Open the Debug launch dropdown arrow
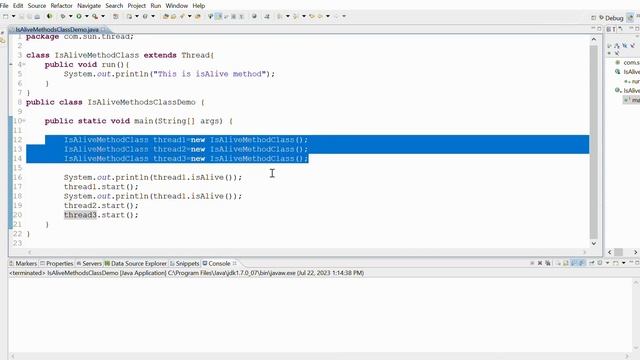This screenshot has width=640, height=360. coord(70,16)
